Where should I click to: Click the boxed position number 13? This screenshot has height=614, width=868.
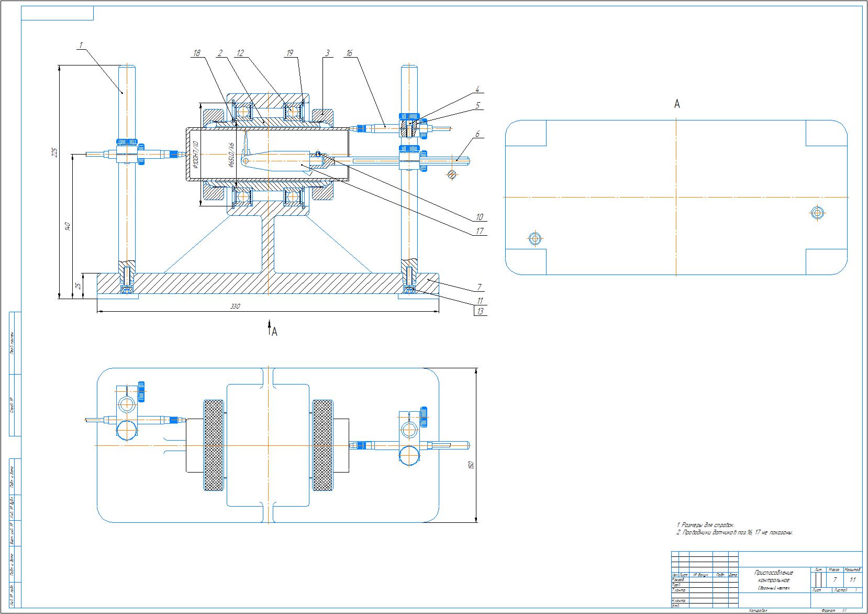[x=480, y=311]
